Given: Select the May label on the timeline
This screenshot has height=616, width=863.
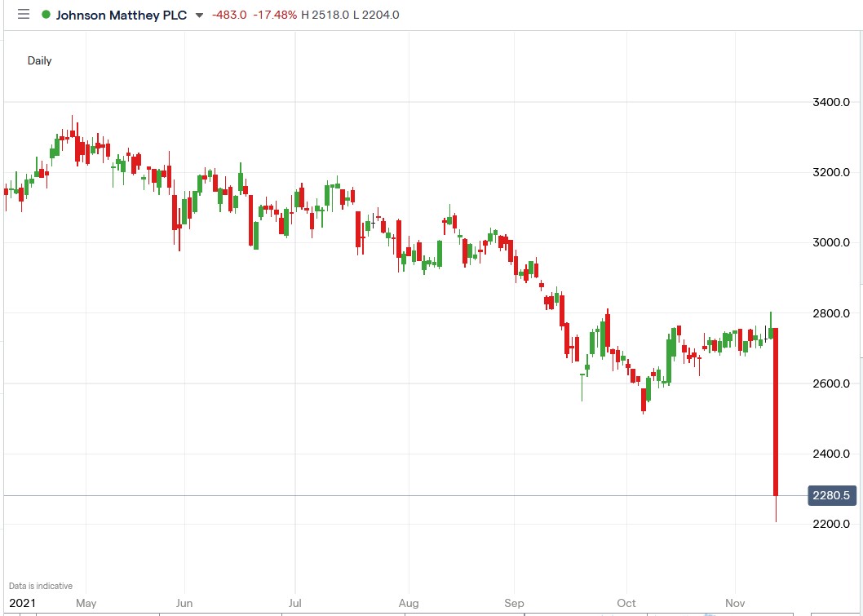Looking at the screenshot, I should click(86, 603).
